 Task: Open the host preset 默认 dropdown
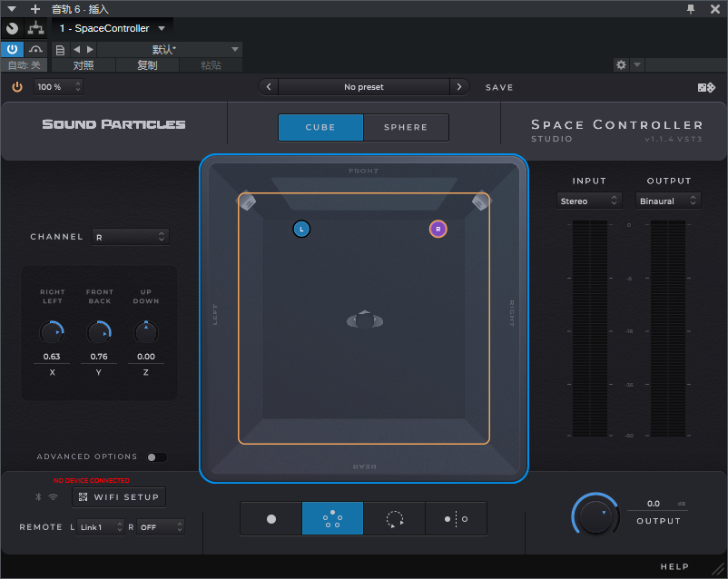pos(170,49)
